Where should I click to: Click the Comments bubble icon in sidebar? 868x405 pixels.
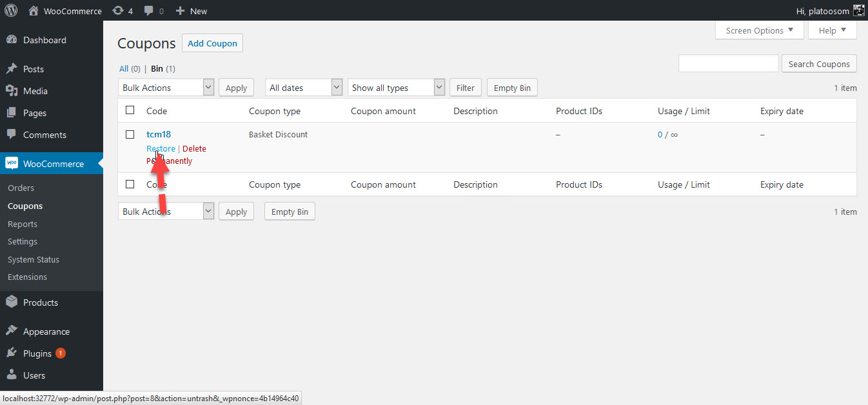[12, 135]
